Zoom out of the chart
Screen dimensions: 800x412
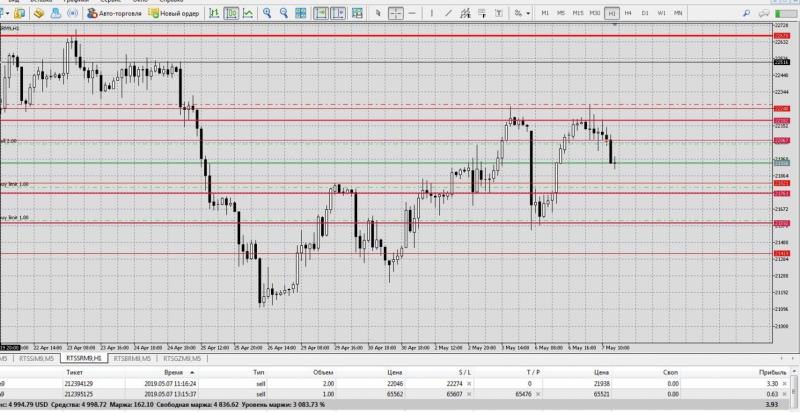(284, 14)
